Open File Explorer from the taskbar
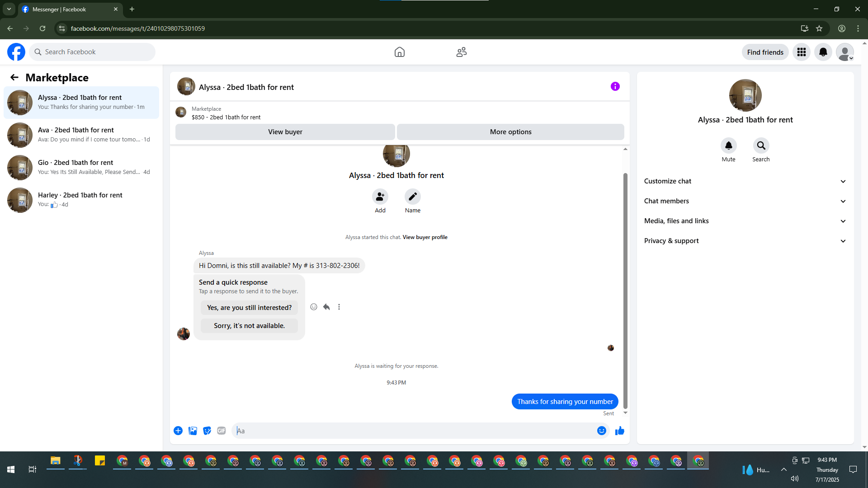 55,461
